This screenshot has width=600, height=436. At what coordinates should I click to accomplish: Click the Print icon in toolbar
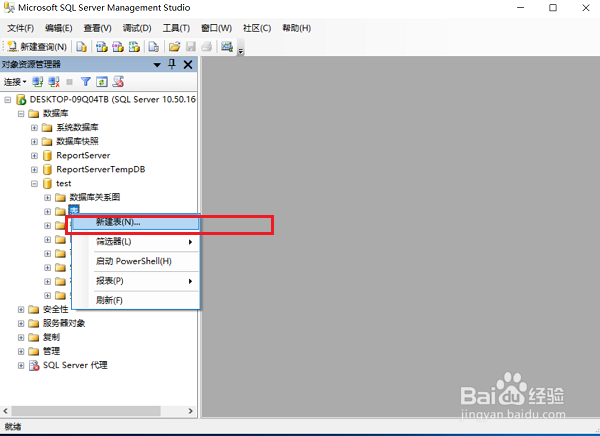coord(207,47)
